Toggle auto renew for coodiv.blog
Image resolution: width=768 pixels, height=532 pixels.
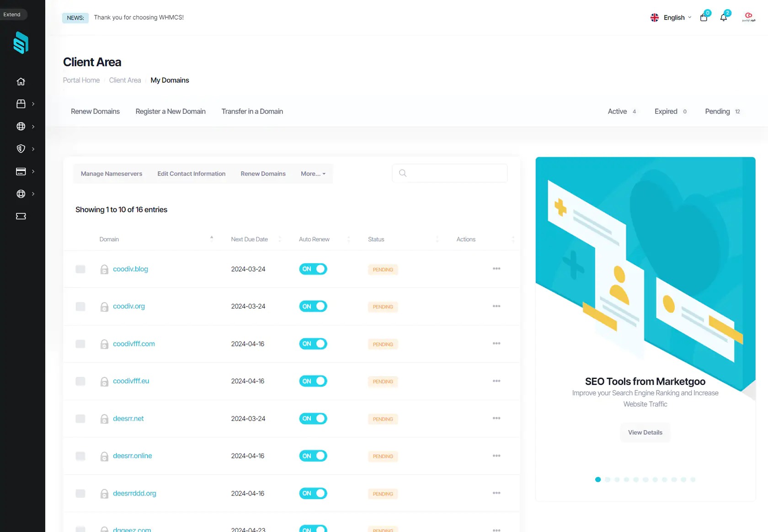click(x=313, y=269)
